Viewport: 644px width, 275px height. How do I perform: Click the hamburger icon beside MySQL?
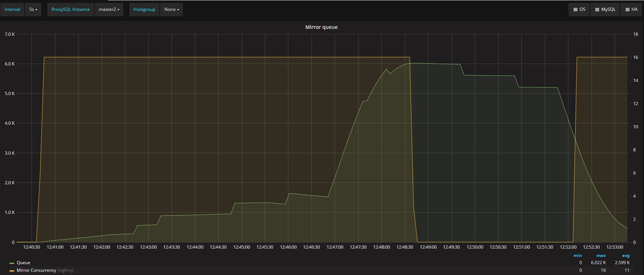pyautogui.click(x=597, y=10)
